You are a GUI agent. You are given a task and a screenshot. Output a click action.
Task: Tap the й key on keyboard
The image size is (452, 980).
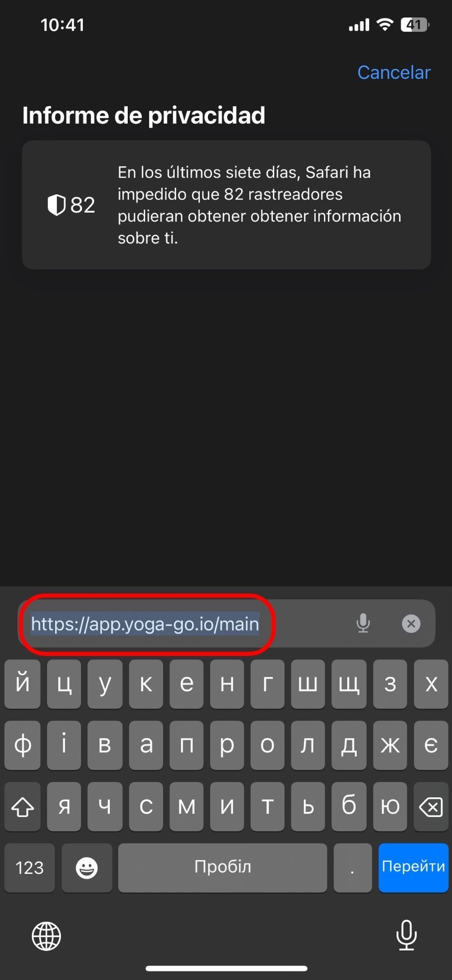point(22,684)
